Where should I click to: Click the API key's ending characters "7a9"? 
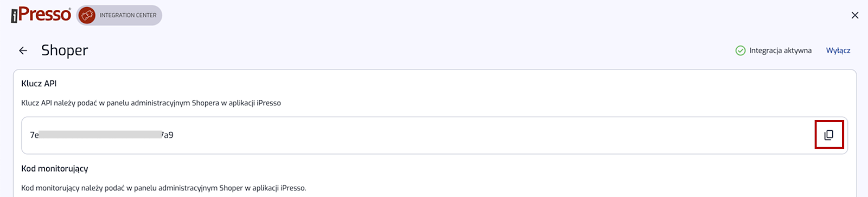coord(168,135)
